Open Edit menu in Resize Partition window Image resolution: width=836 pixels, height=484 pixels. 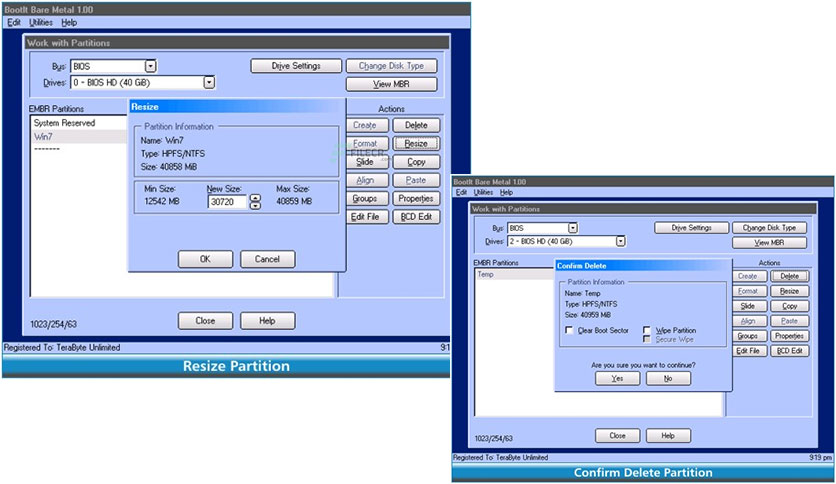(14, 22)
